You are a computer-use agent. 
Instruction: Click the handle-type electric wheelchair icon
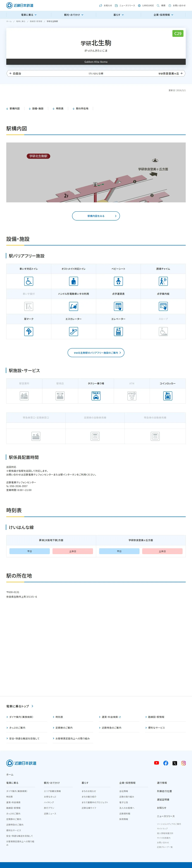point(73,306)
